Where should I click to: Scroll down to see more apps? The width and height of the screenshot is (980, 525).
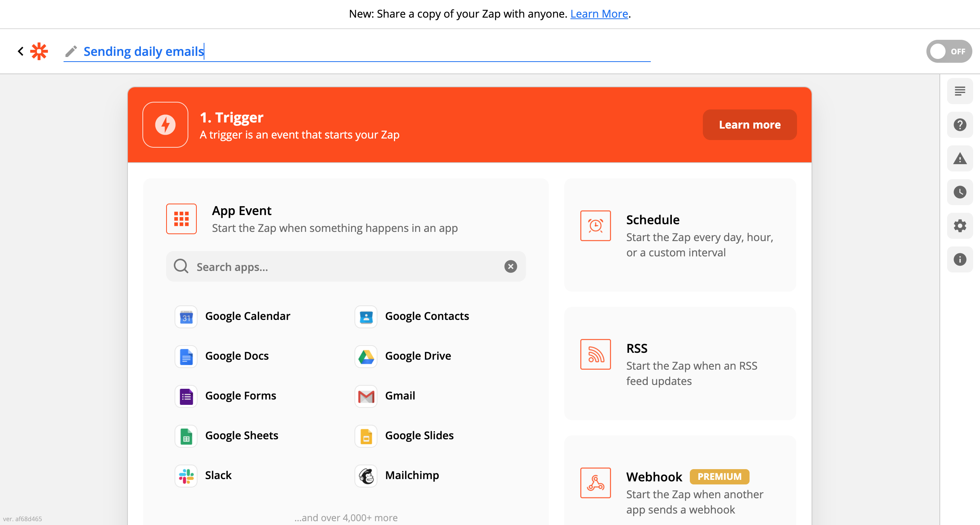[346, 517]
